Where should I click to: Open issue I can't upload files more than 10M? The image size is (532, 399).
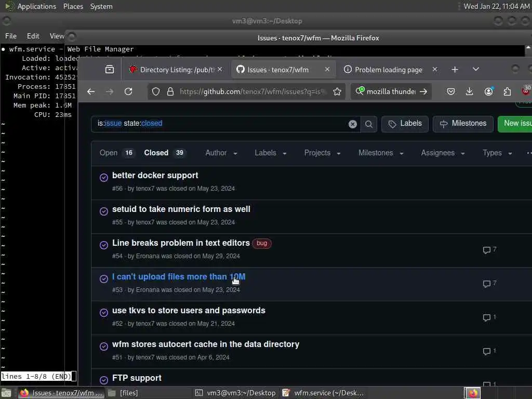tap(179, 277)
